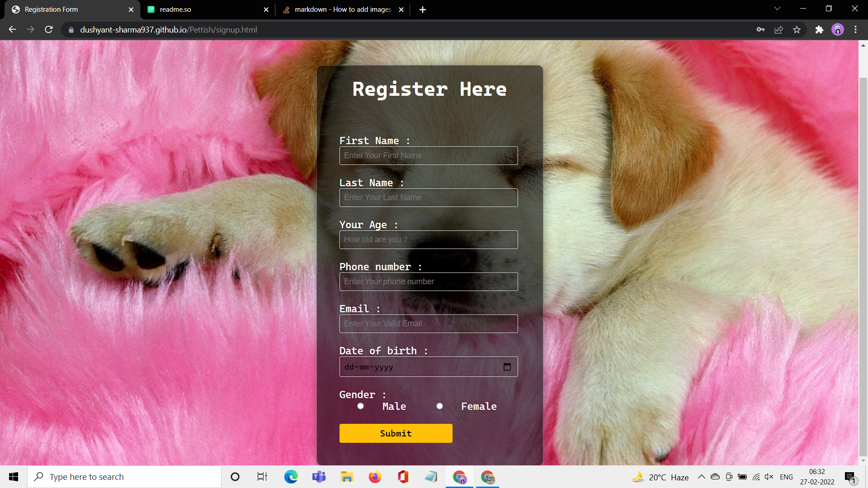868x488 pixels.
Task: Open Chrome's three-dot menu
Action: (855, 29)
